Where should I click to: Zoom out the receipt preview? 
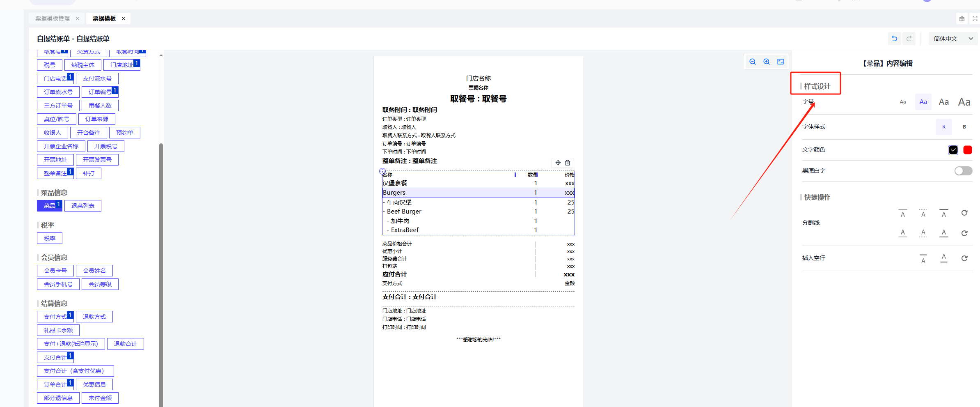(753, 62)
